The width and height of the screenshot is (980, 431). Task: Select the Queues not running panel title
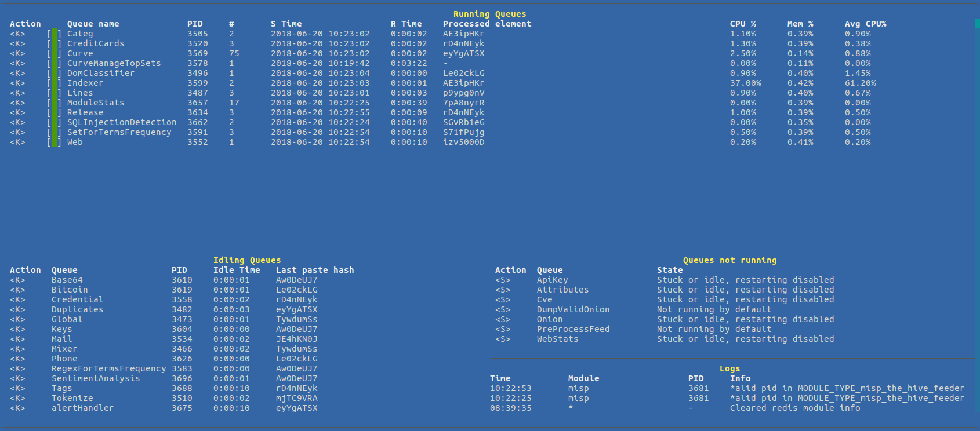point(729,260)
